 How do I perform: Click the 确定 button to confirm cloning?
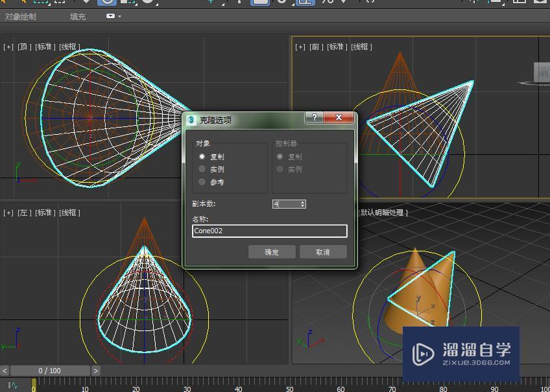[x=272, y=251]
